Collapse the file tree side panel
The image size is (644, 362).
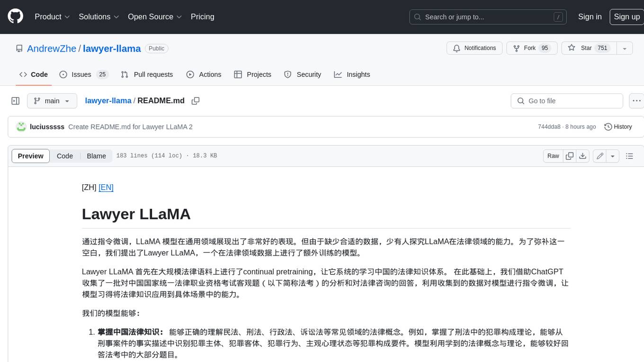tap(16, 101)
